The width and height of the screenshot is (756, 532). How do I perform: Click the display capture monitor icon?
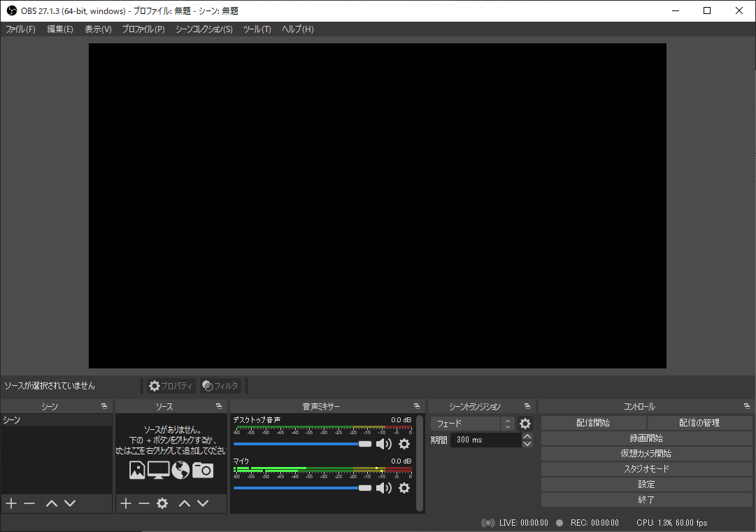(x=159, y=470)
